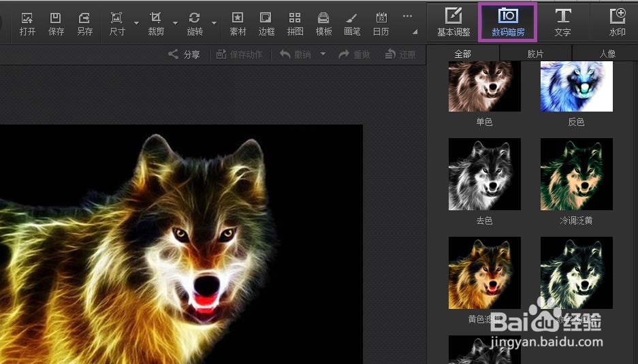638x364 pixels.
Task: Click 保存动作 (Save Action) button
Action: 239,54
